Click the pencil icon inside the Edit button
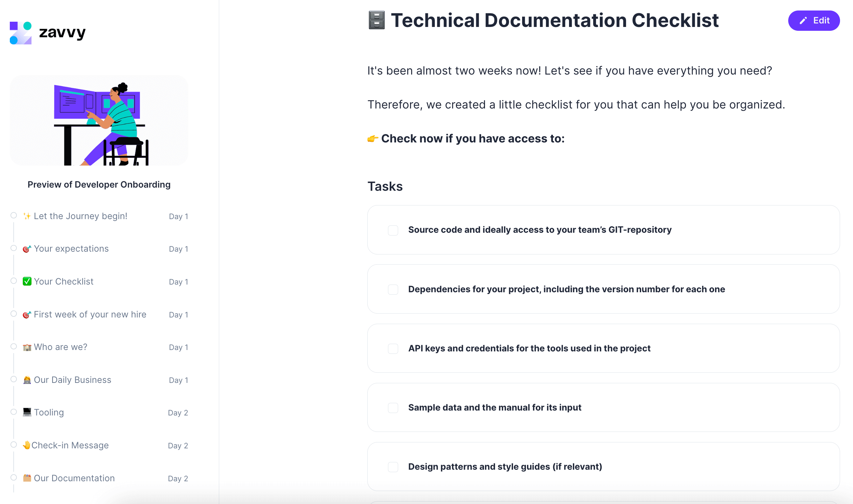 pyautogui.click(x=803, y=21)
